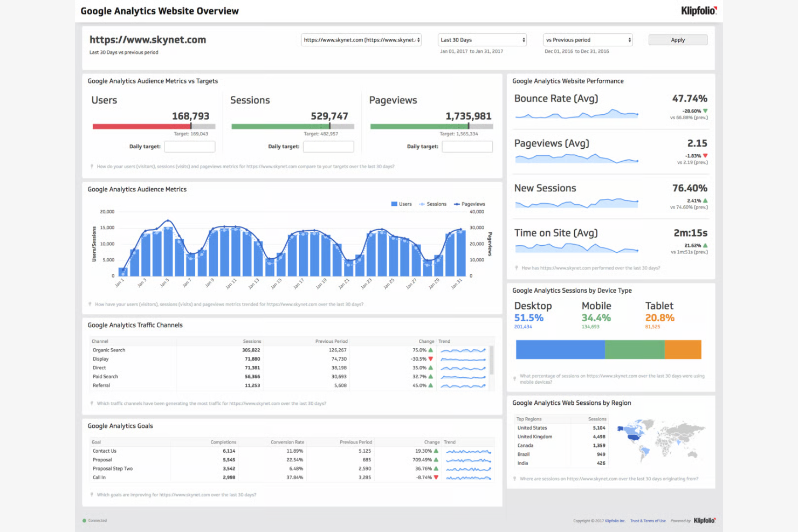This screenshot has width=798, height=532.
Task: Click the Pageviews green progress bar
Action: (419, 127)
